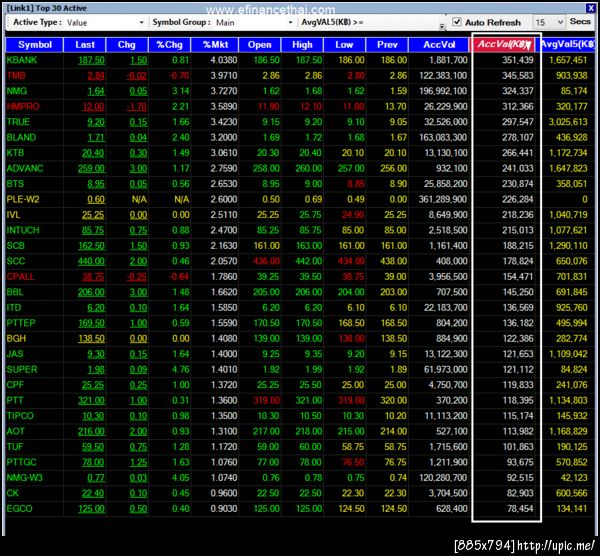This screenshot has height=556, width=600.
Task: Click the CPALL symbol in red
Action: [20, 277]
